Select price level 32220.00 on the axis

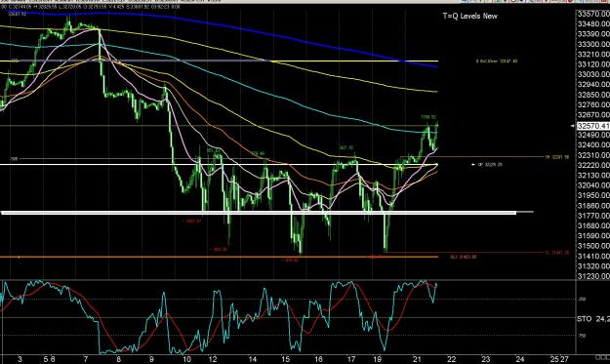593,165
